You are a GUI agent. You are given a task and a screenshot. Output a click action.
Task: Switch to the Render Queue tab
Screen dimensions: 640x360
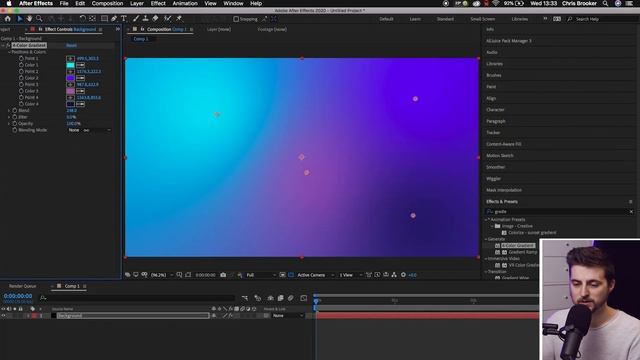[22, 286]
